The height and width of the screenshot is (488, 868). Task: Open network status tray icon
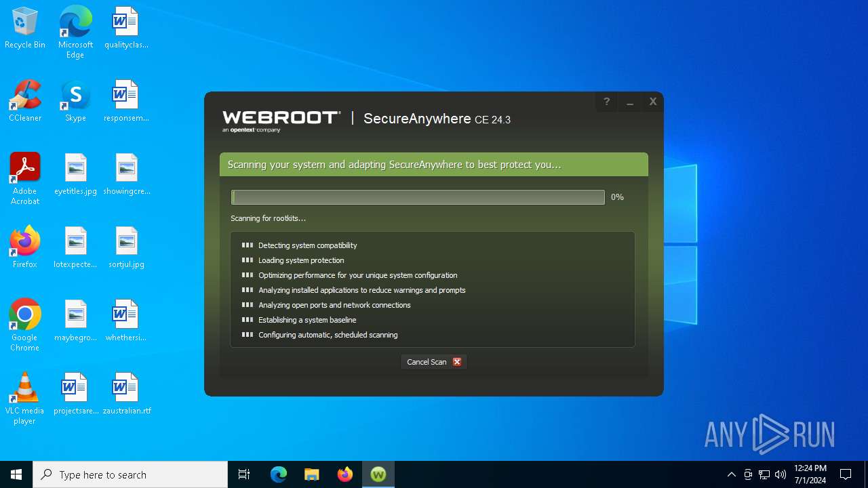[x=764, y=474]
